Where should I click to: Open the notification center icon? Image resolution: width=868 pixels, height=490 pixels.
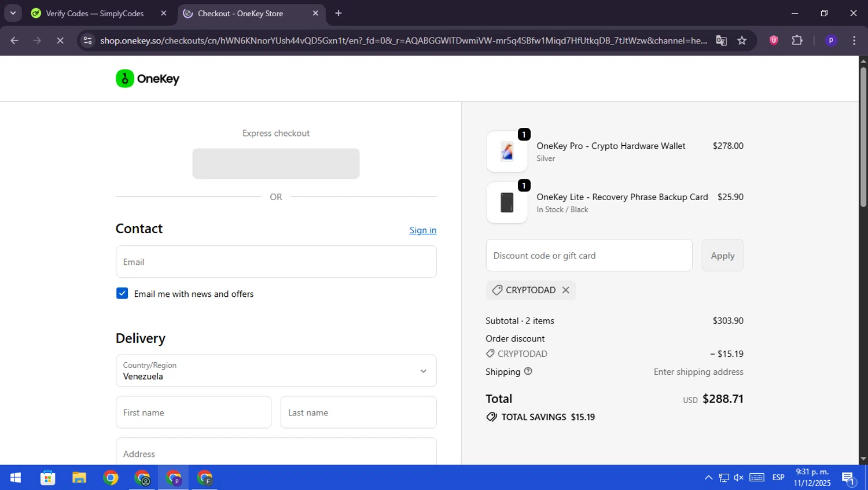click(849, 478)
